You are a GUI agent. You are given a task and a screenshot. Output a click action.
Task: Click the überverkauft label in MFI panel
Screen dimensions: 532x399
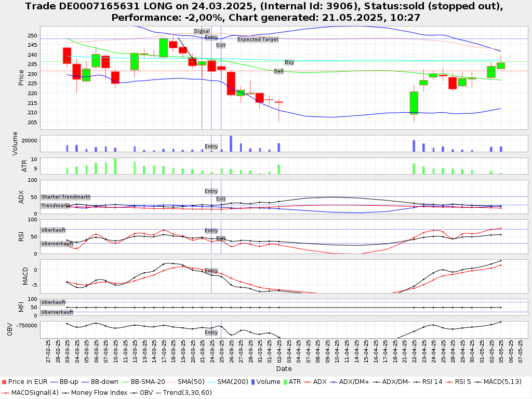click(x=57, y=312)
